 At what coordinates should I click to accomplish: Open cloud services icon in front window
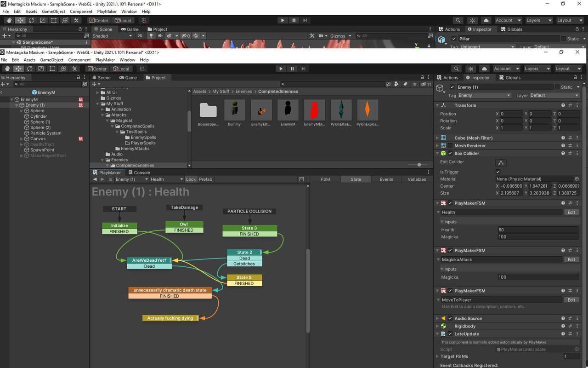(484, 69)
